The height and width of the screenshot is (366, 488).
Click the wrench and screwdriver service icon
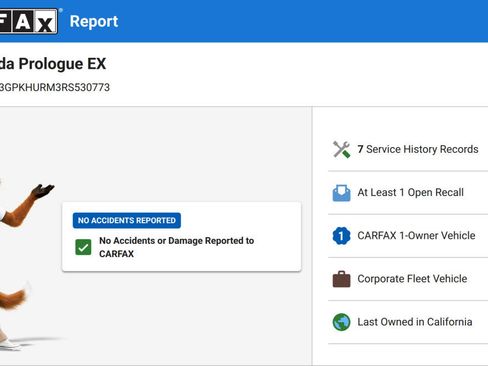341,149
